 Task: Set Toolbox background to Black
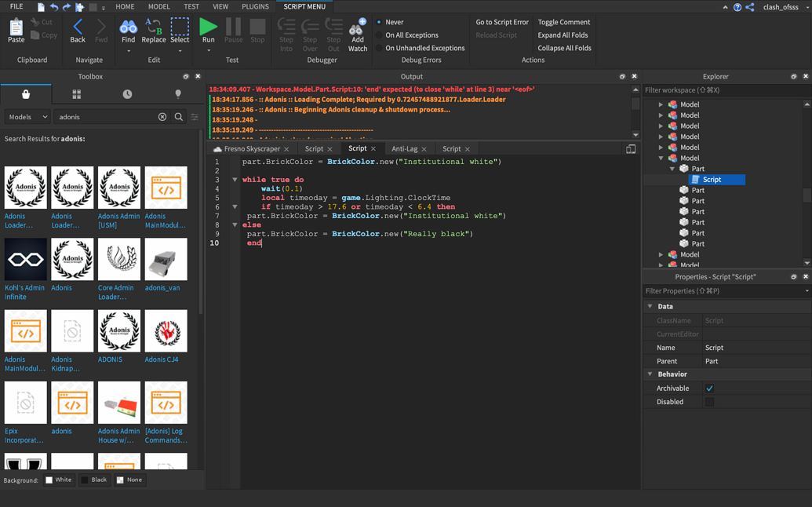94,480
